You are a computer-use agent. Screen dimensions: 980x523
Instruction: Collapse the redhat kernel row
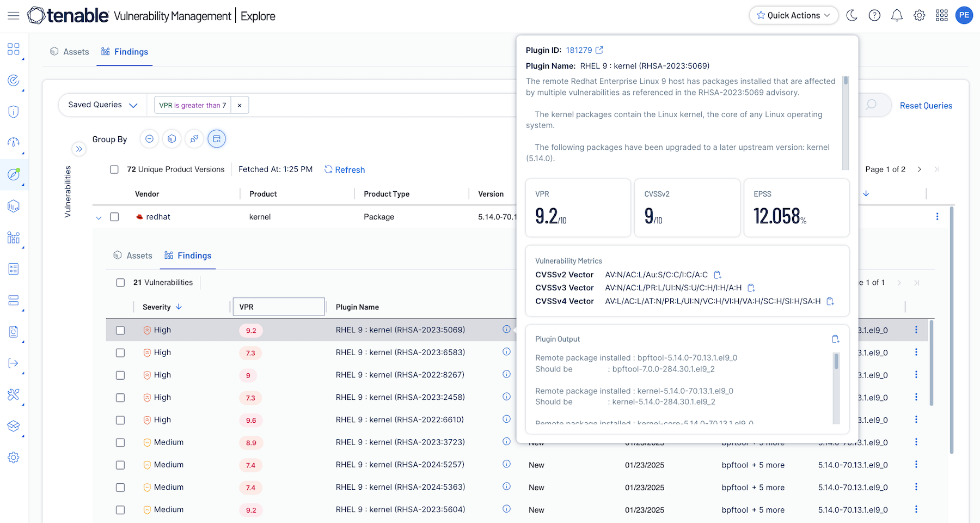99,217
